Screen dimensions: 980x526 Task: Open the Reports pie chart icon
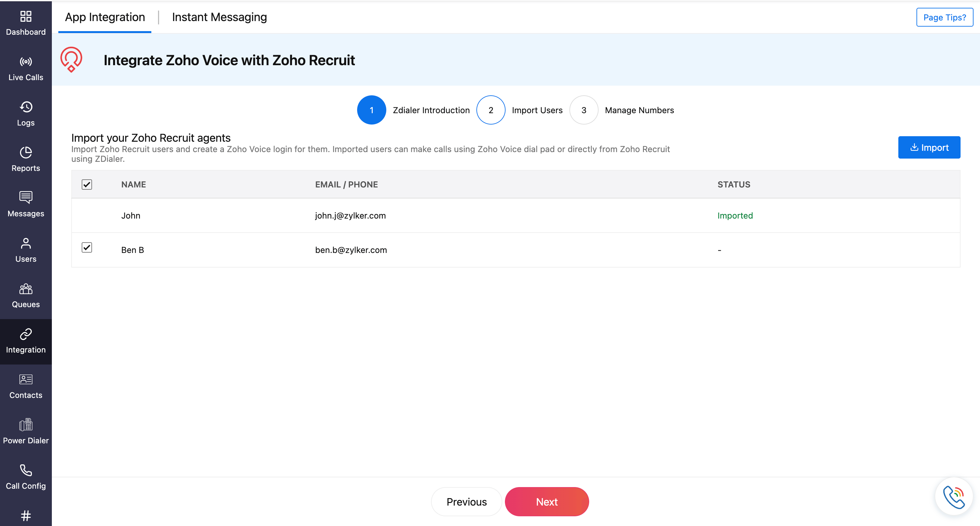(x=26, y=153)
